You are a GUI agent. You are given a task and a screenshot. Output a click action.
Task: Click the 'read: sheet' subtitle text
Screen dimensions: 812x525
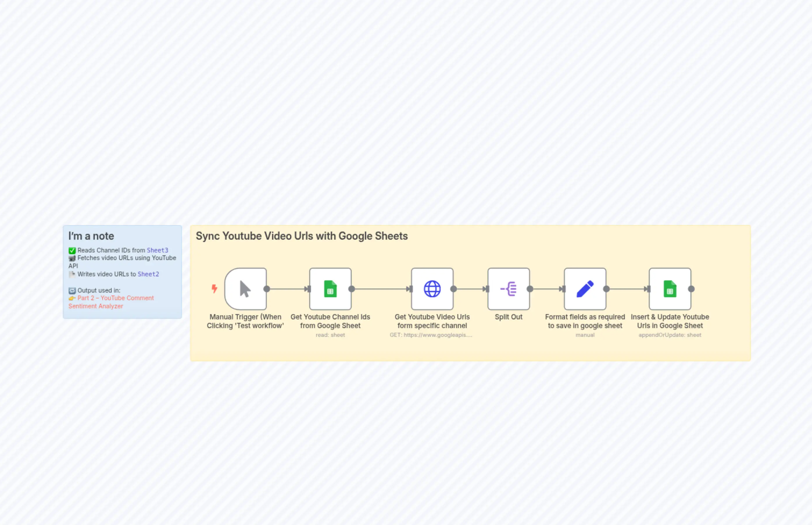tap(330, 335)
